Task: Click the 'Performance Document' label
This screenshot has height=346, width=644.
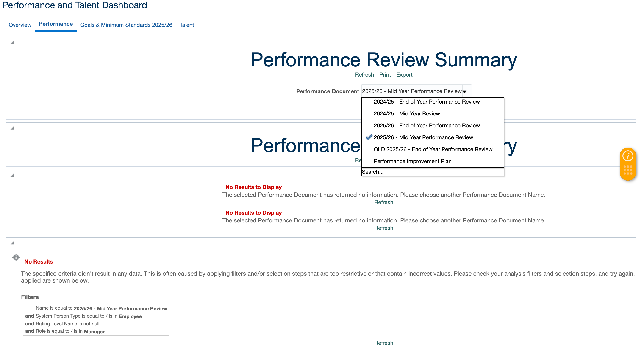Action: click(327, 91)
